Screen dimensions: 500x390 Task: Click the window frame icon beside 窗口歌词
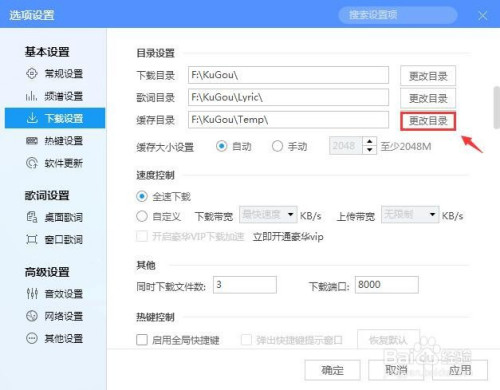coord(32,239)
